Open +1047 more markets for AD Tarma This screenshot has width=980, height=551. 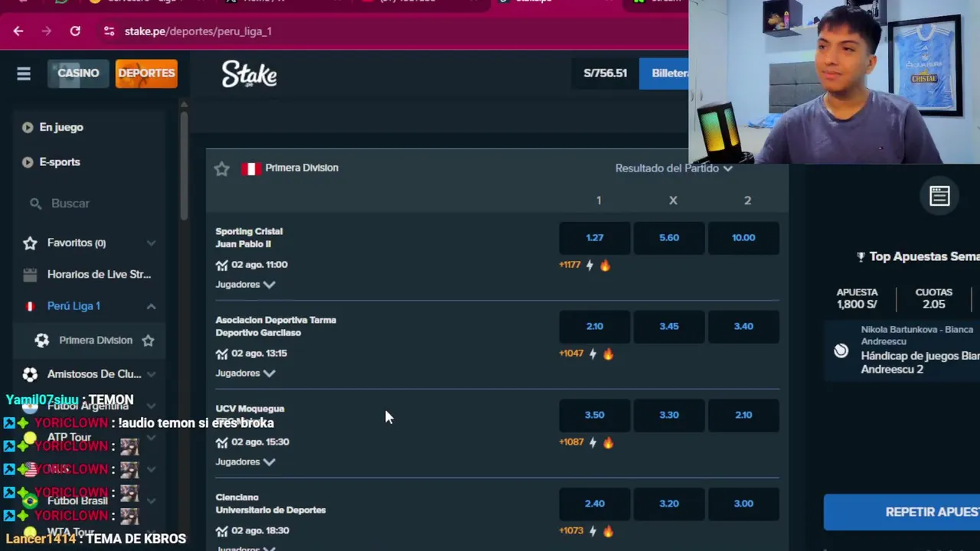(572, 354)
